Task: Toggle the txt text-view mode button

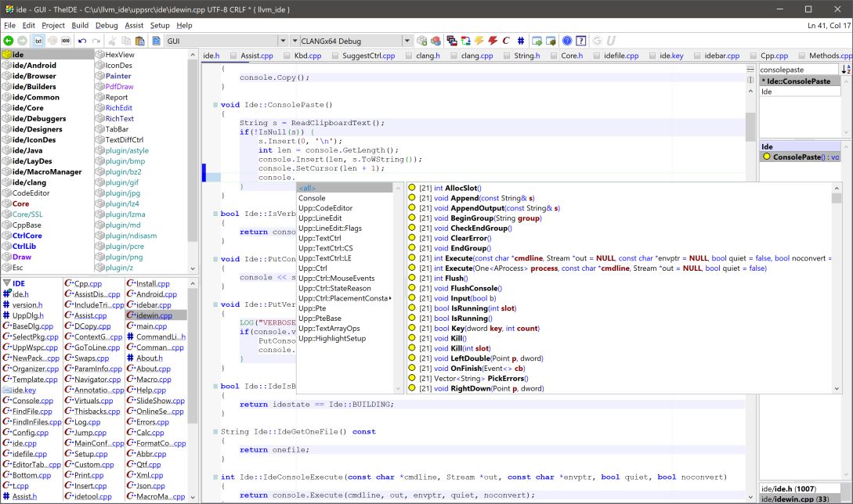Action: click(38, 41)
